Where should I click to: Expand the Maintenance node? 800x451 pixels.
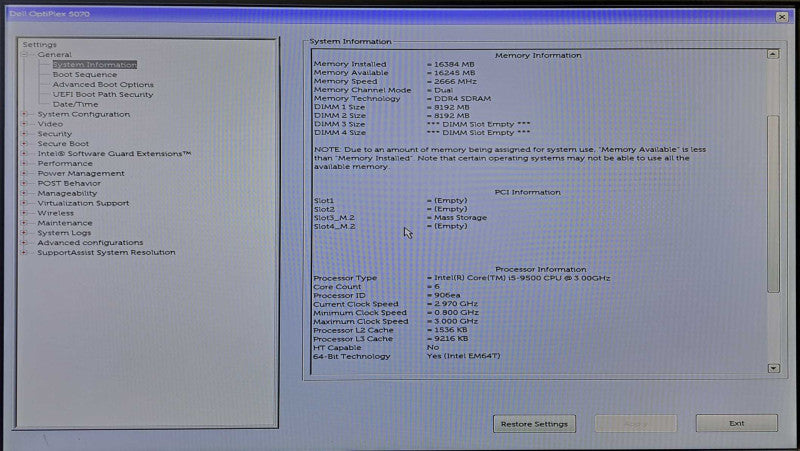(x=24, y=223)
